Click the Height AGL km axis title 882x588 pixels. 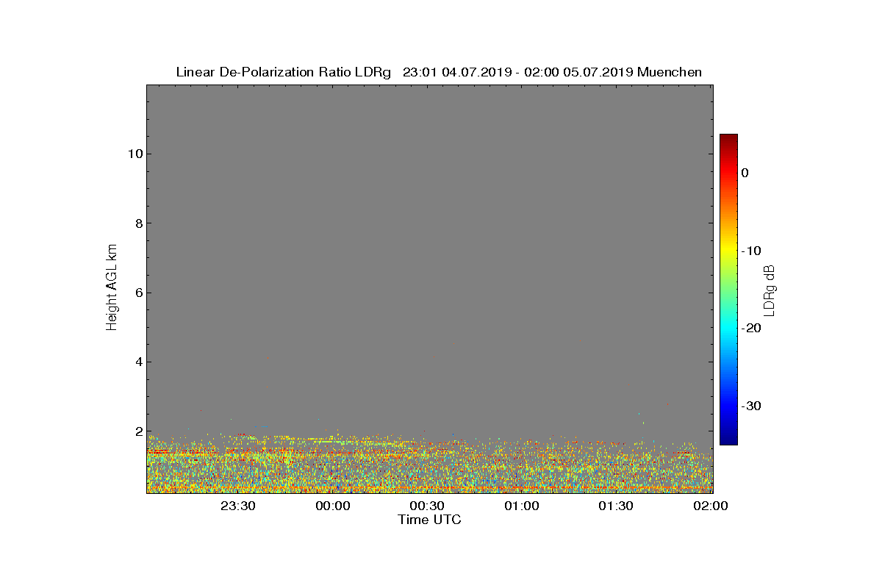(x=112, y=288)
